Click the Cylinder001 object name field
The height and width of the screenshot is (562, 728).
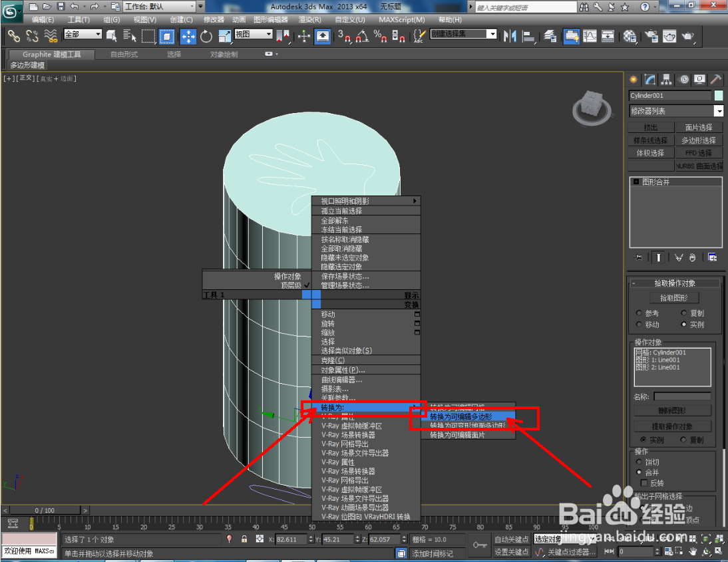[x=670, y=96]
